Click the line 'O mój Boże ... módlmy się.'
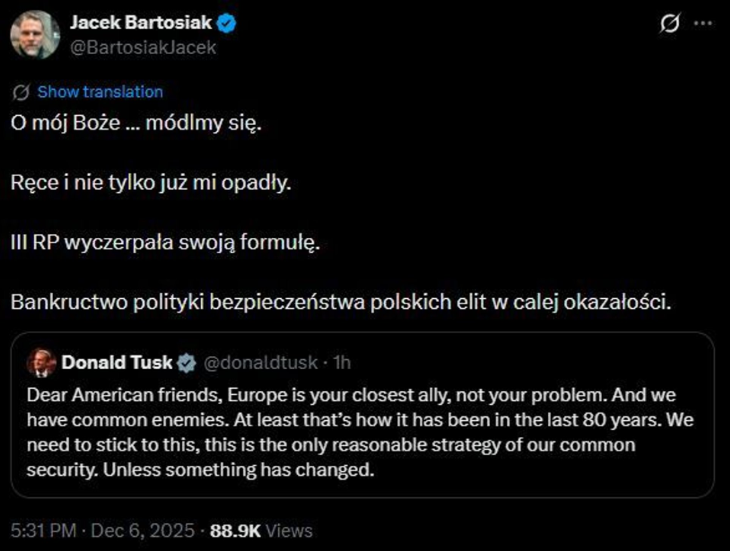The height and width of the screenshot is (551, 730). pos(139,128)
